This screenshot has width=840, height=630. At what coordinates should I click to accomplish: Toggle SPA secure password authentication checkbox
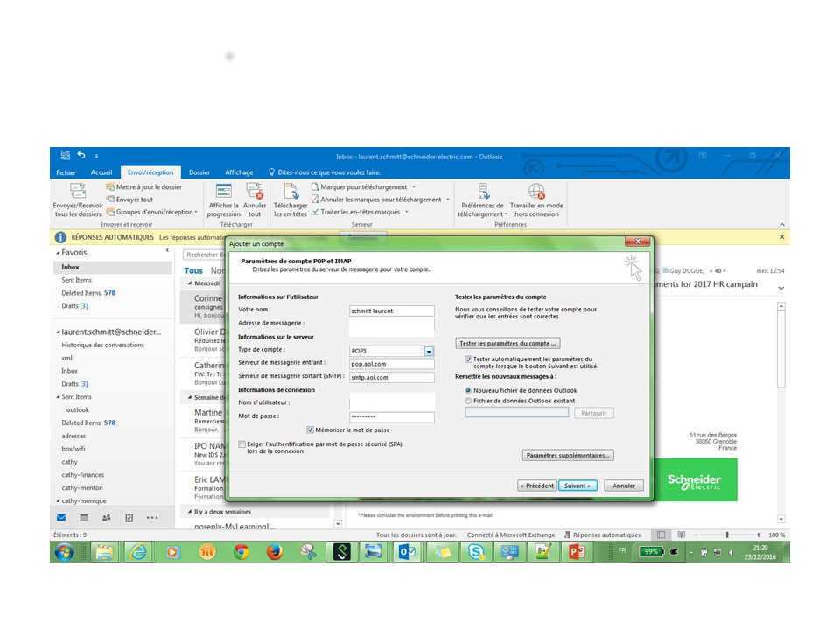coord(242,444)
